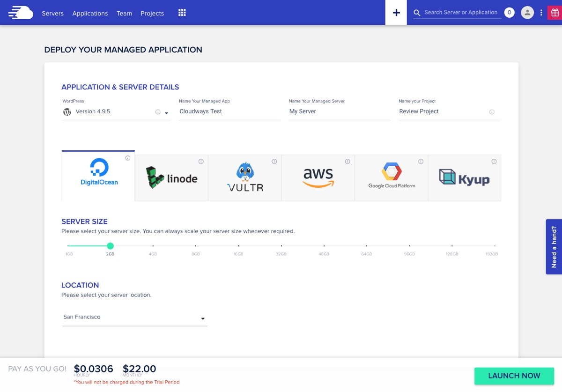The height and width of the screenshot is (392, 562).
Task: Click the $0.0306 hourly price
Action: 93,369
